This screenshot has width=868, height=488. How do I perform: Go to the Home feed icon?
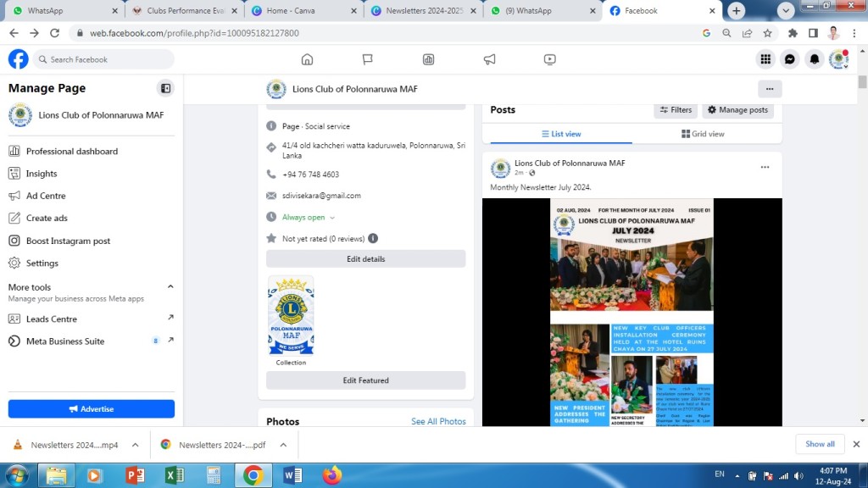(x=307, y=59)
